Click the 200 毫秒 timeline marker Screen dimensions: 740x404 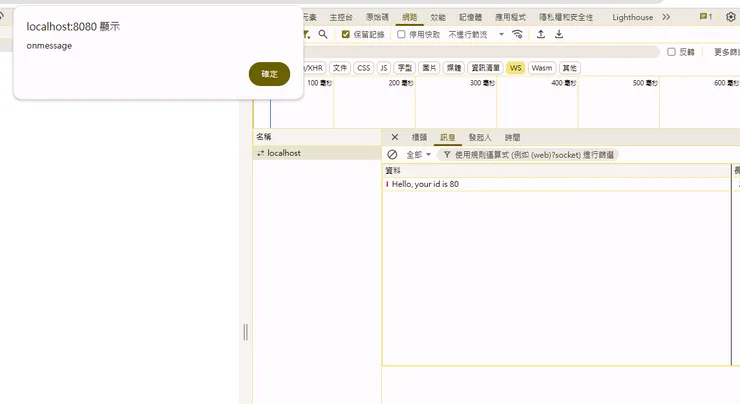coord(401,83)
